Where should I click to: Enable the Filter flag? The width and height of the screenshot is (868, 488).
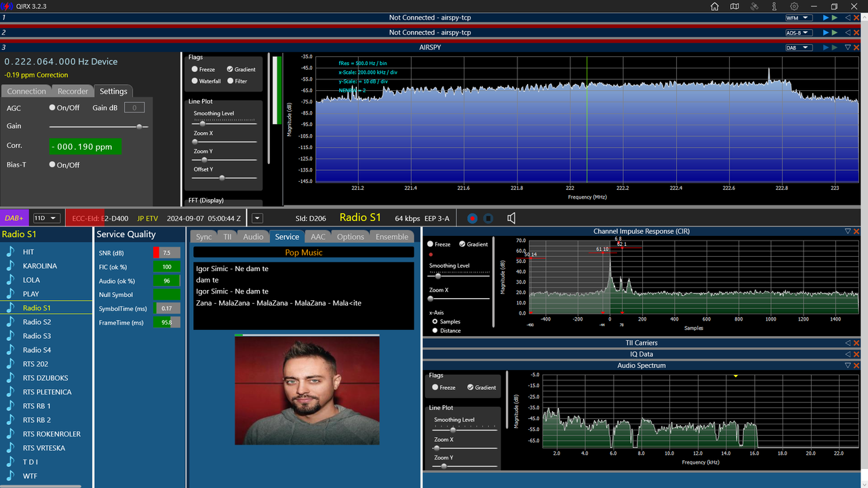[230, 81]
